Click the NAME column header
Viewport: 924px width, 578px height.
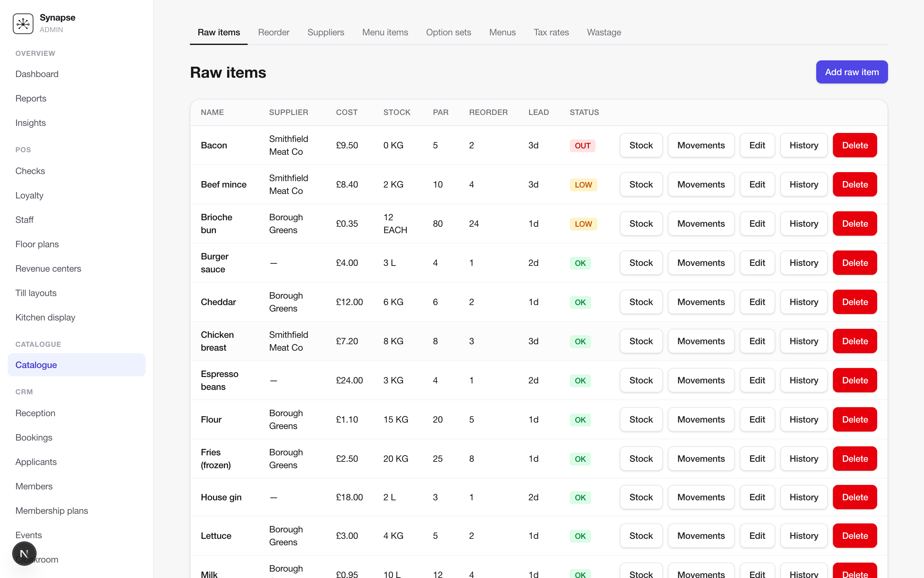212,112
